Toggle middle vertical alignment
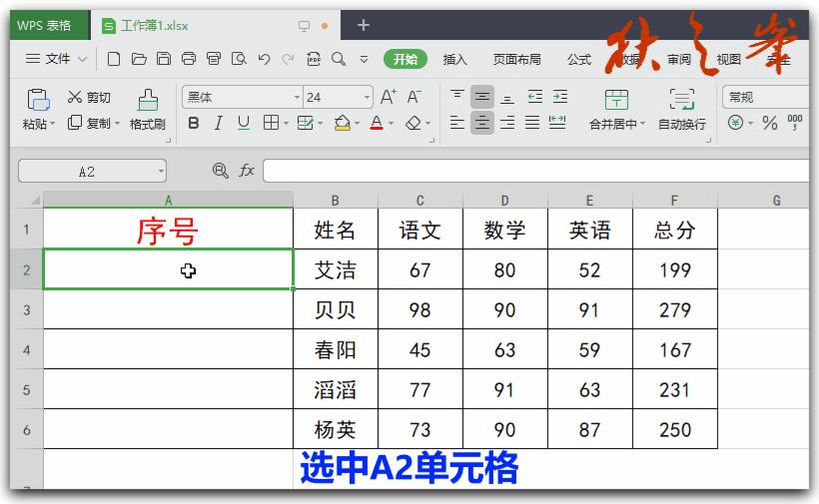 click(482, 97)
